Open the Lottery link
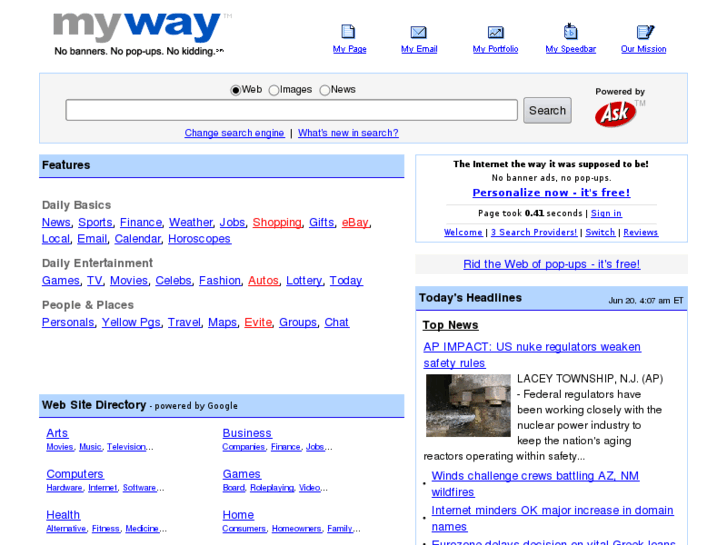Viewport: 727px width, 545px height. pos(304,281)
